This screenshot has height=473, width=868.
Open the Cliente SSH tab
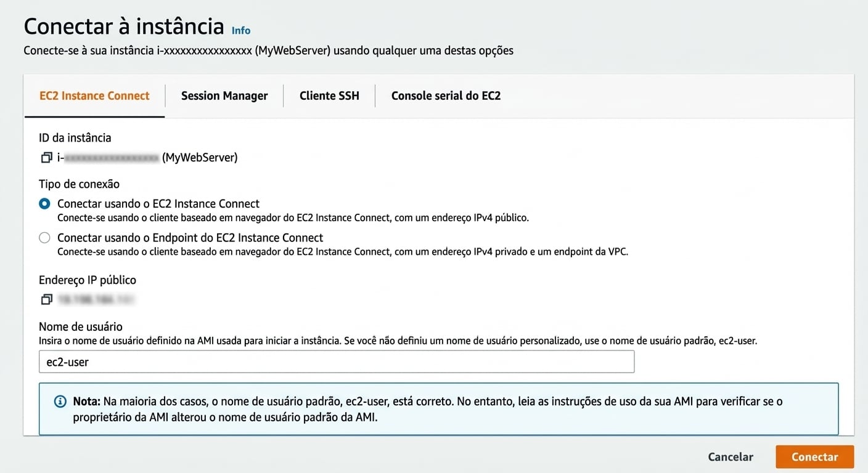(x=329, y=95)
